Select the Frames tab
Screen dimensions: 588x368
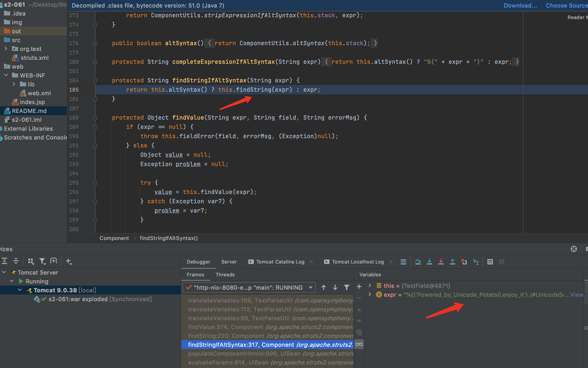195,275
